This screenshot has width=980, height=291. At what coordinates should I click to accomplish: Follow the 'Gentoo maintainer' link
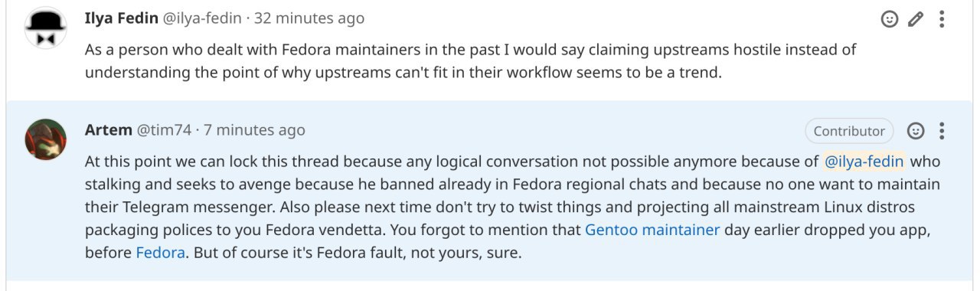[x=652, y=230]
